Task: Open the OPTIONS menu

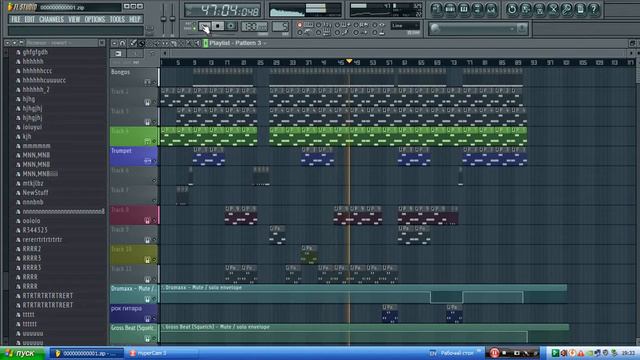Action: click(x=95, y=19)
